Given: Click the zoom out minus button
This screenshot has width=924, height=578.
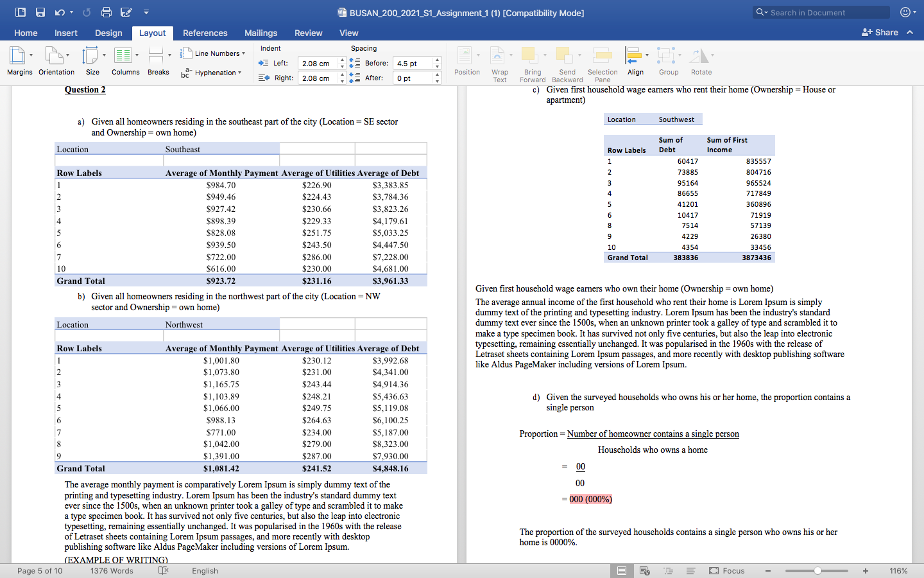Looking at the screenshot, I should pyautogui.click(x=767, y=571).
